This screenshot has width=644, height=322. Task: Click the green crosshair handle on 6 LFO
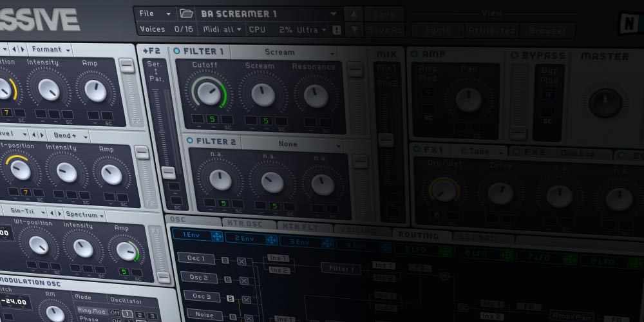coord(506,254)
